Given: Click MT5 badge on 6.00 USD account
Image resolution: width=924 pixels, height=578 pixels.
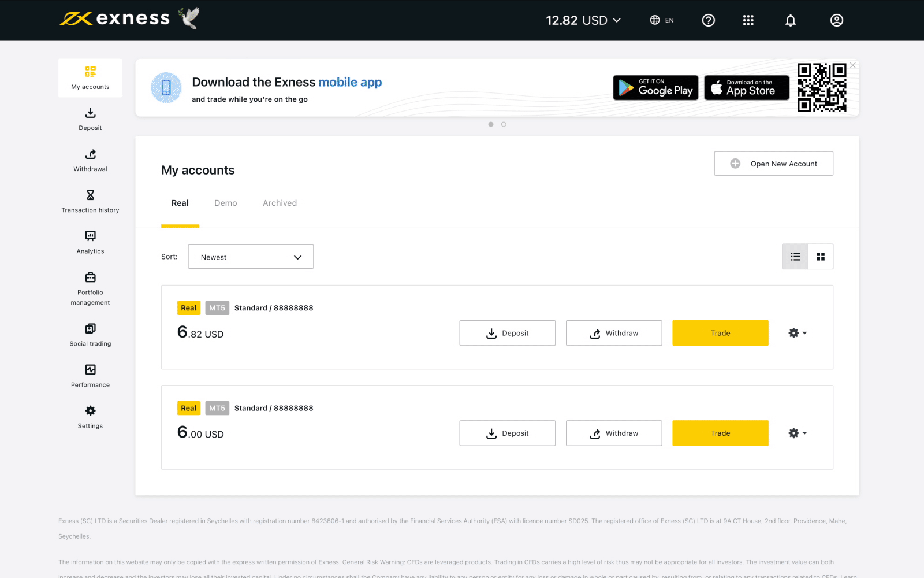Looking at the screenshot, I should [217, 408].
